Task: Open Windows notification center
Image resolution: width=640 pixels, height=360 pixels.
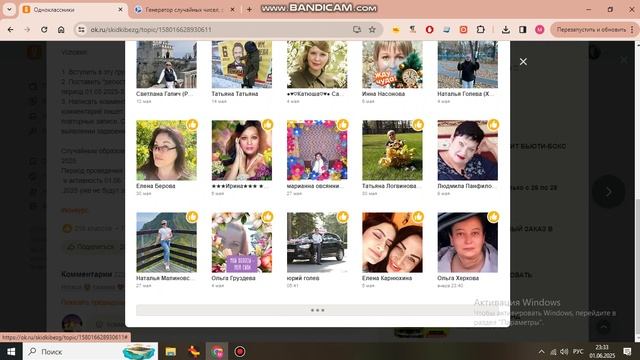Action: click(627, 351)
